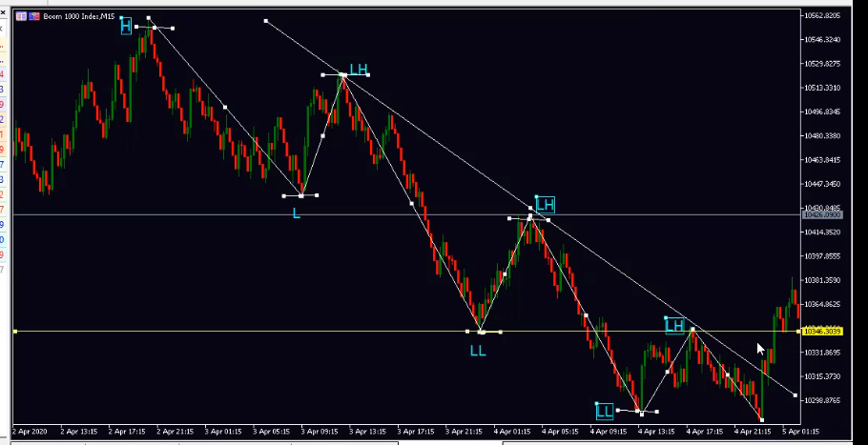
Task: Grab the yellow horizontal line's left anchor point
Action: click(15, 332)
